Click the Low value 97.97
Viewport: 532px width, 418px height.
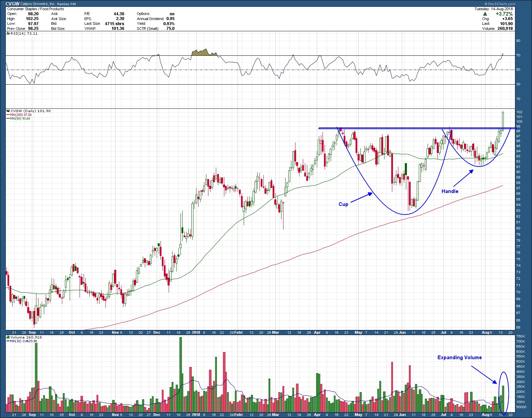[x=33, y=24]
